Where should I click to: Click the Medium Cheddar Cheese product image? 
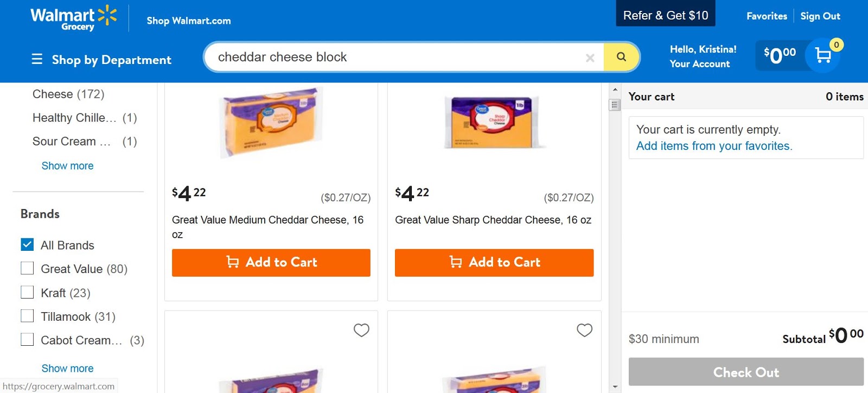coord(271,122)
